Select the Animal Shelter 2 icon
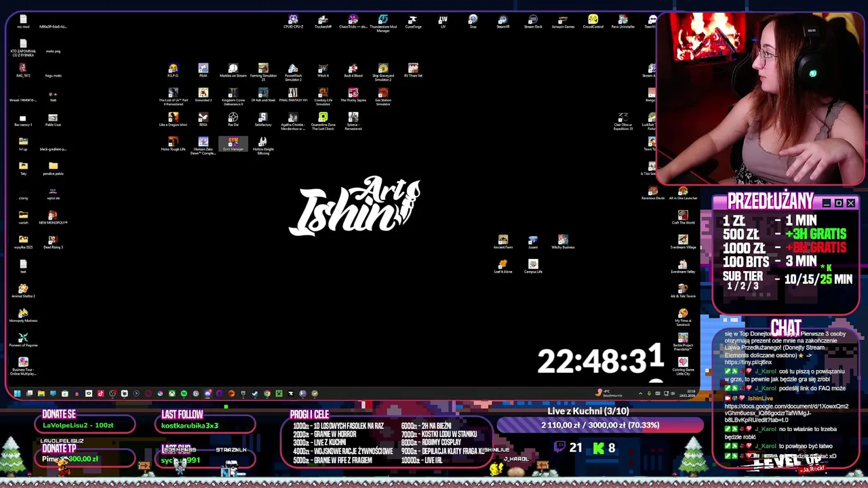The image size is (868, 488). click(x=23, y=291)
